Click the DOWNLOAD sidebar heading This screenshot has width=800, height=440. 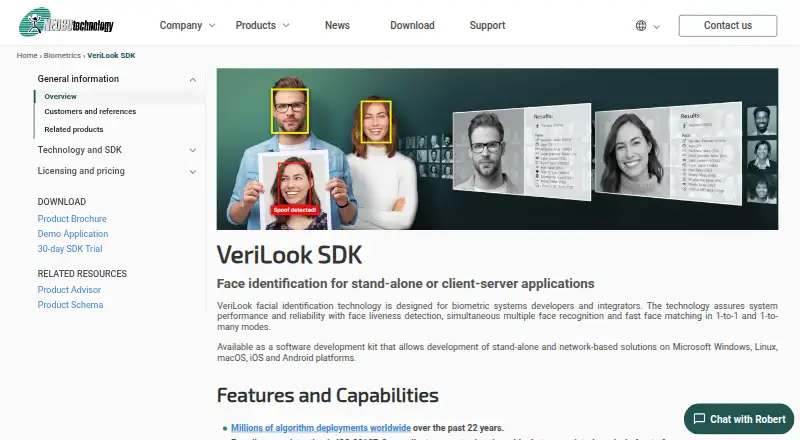(62, 202)
